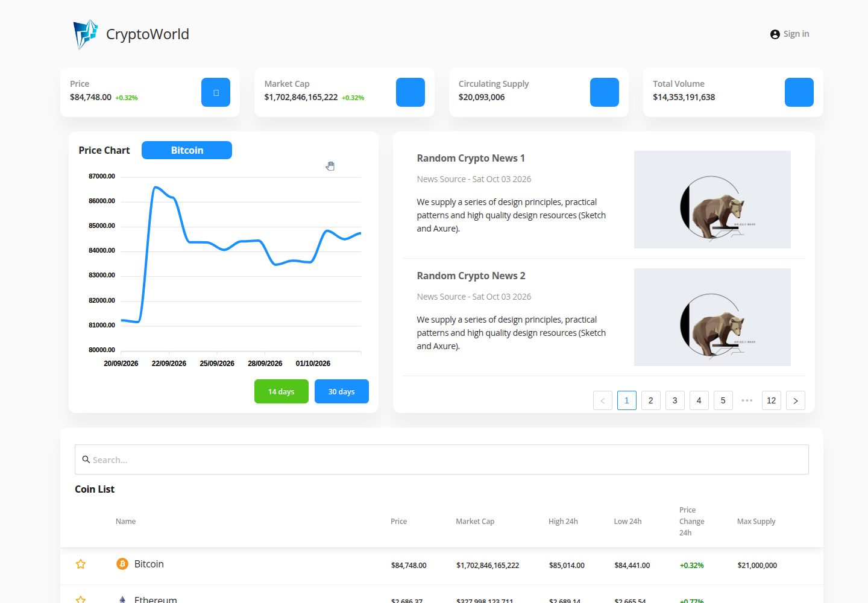Show the 14 days chart range
868x603 pixels.
[281, 391]
